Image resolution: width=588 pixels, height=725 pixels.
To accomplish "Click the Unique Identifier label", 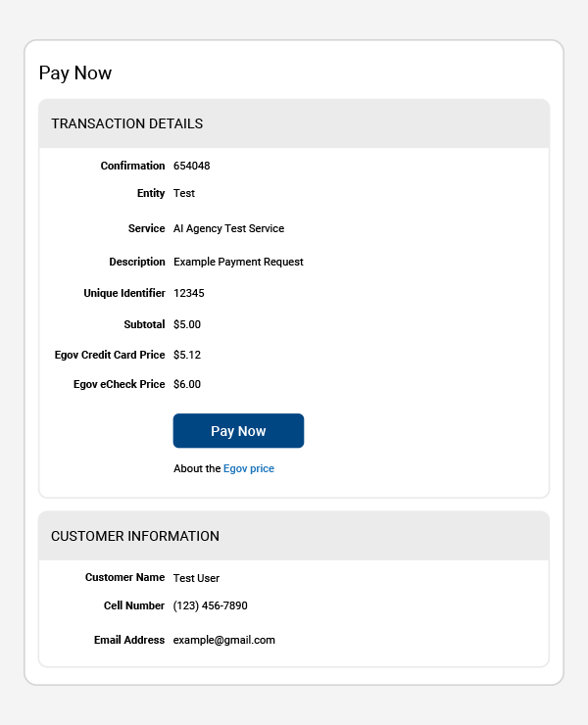I will [124, 293].
